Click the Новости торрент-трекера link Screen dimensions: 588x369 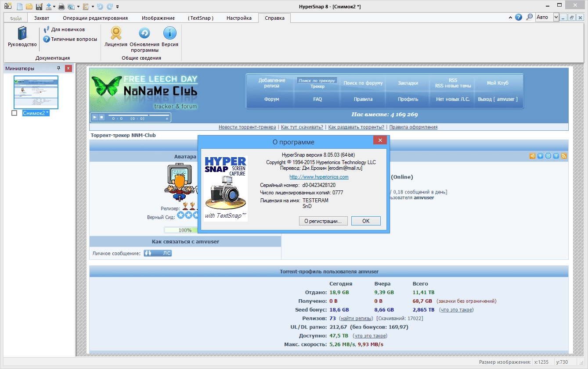point(247,127)
